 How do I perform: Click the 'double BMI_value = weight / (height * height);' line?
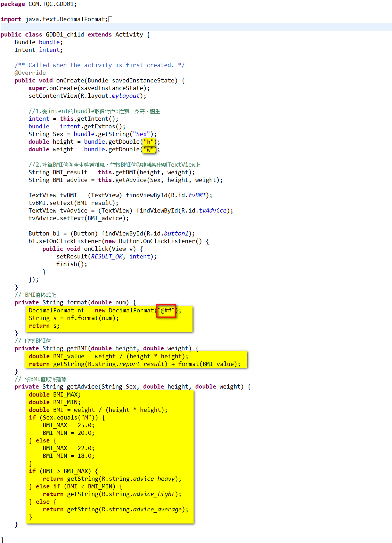click(108, 357)
